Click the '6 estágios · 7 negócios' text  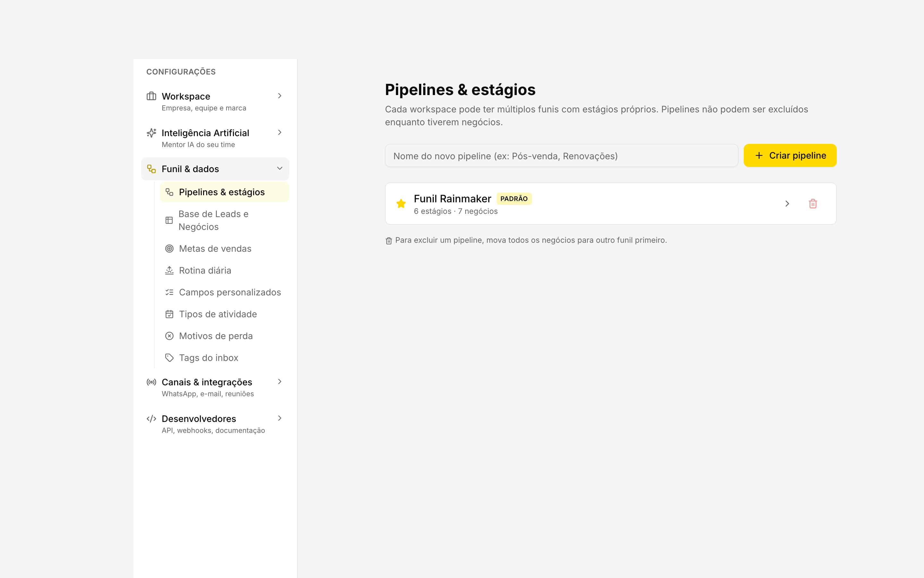coord(456,211)
